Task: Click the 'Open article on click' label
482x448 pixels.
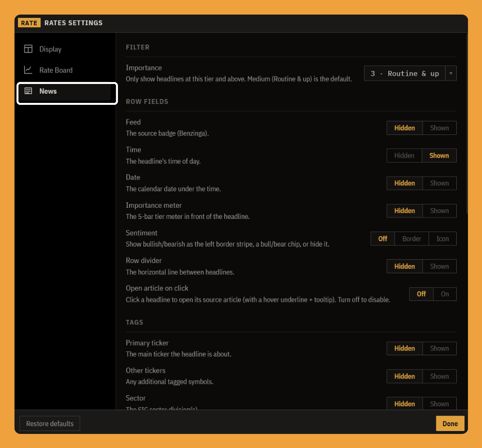Action: 157,288
